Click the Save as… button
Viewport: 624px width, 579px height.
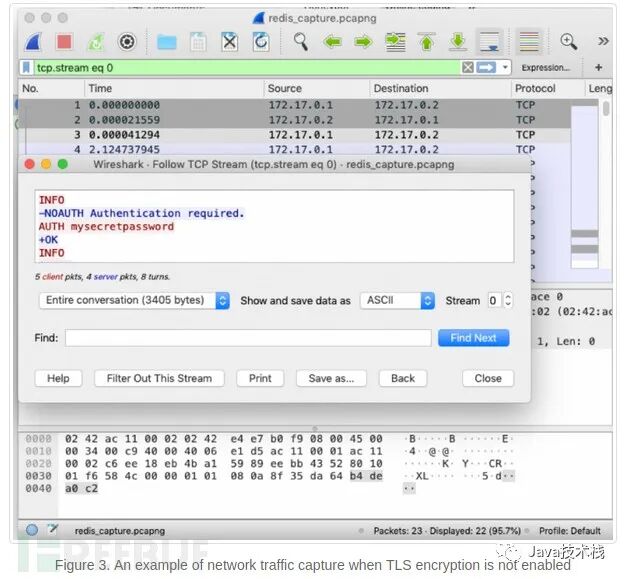click(331, 378)
